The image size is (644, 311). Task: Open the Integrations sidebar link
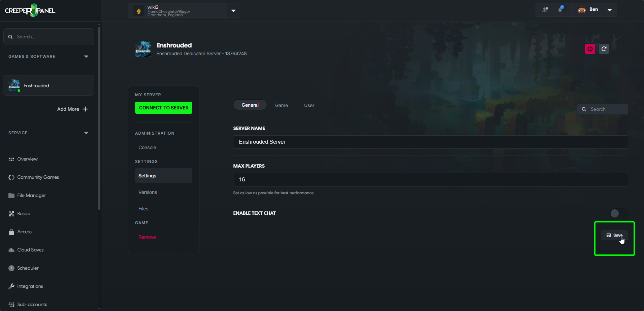(x=30, y=286)
